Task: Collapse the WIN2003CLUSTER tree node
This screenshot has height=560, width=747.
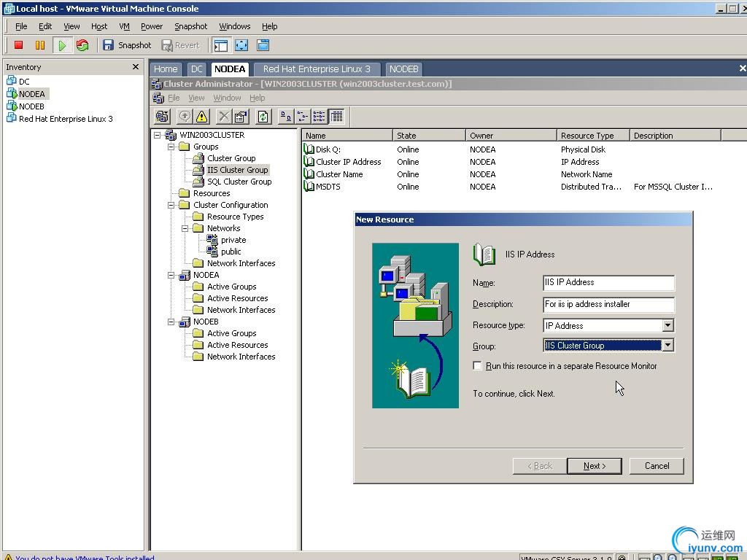Action: pyautogui.click(x=158, y=135)
